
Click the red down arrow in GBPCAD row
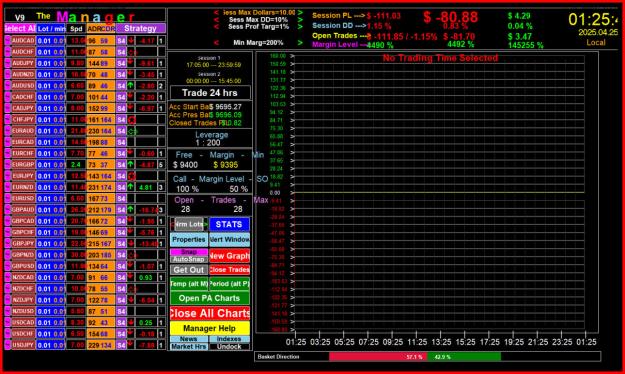click(x=131, y=220)
